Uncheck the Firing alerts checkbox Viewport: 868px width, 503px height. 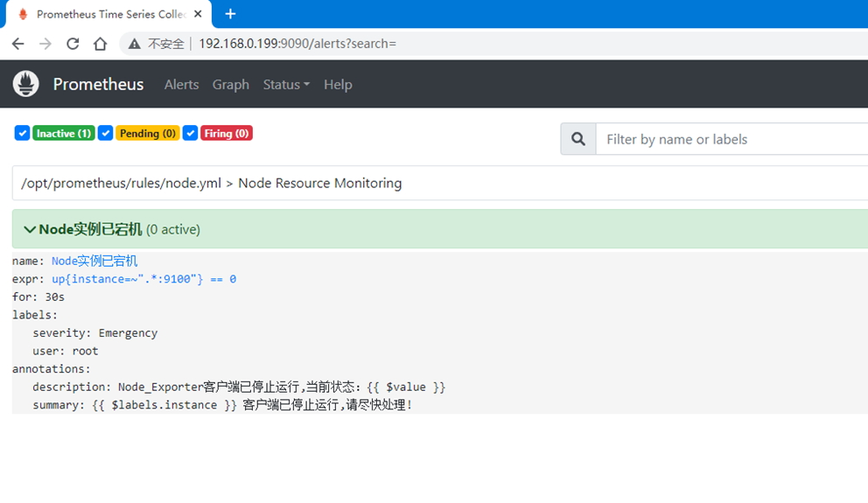(x=190, y=133)
